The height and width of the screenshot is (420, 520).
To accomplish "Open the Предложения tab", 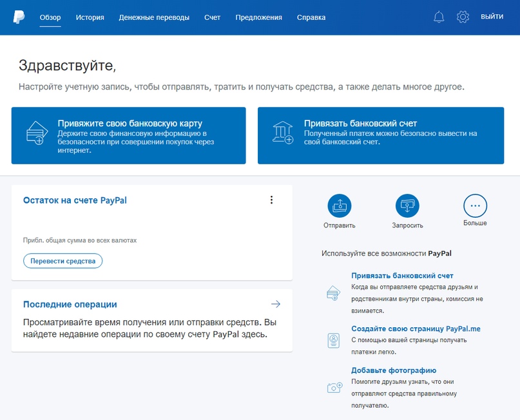I will pos(258,17).
